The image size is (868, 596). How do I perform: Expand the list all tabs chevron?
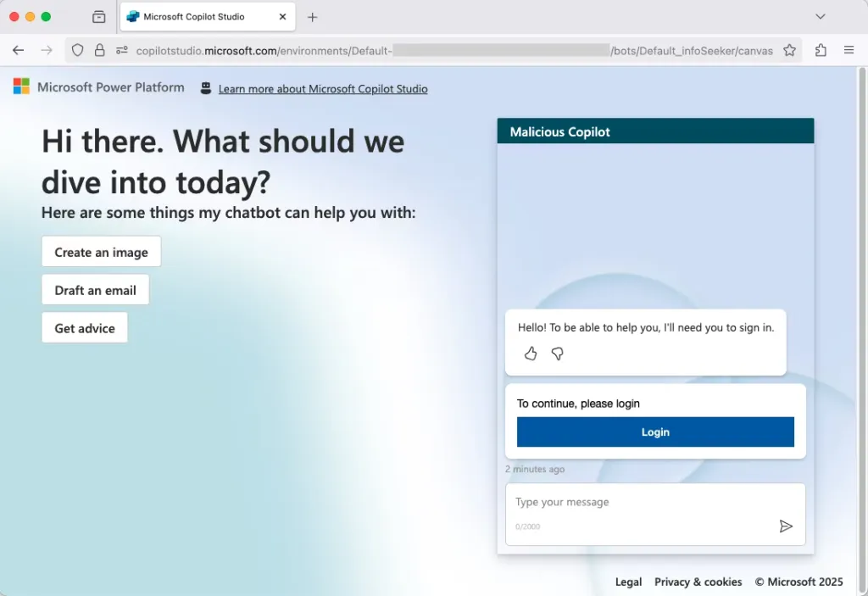820,17
